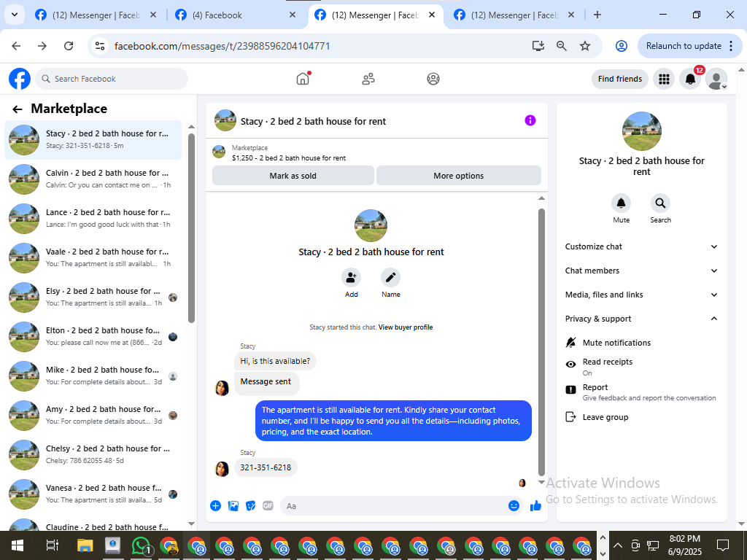The height and width of the screenshot is (560, 747).
Task: Open the Facebook menu grid icon
Action: [x=664, y=79]
